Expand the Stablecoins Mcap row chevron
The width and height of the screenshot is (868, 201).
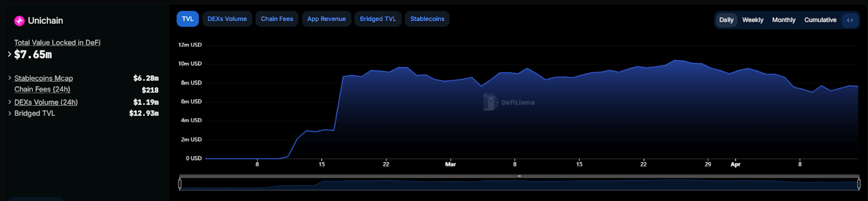tap(10, 78)
